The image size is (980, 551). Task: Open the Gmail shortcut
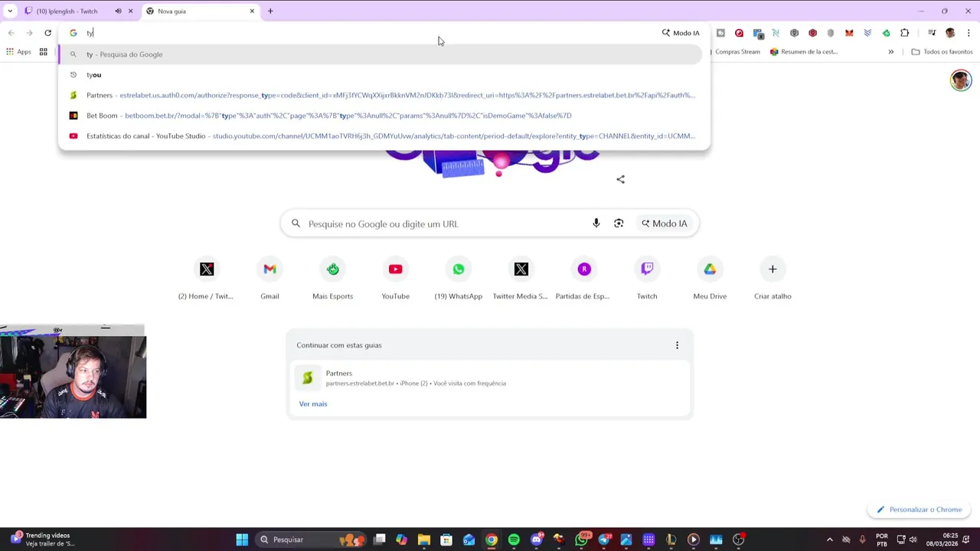pos(269,279)
